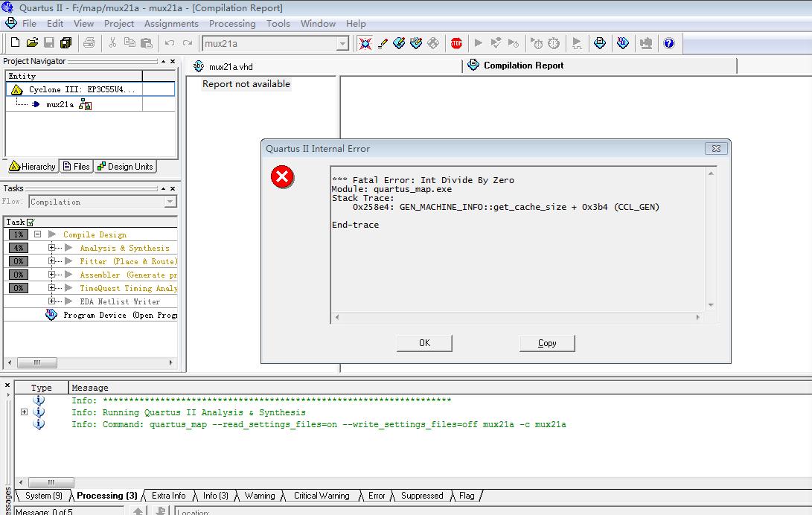Open the Edit menu

tap(55, 24)
